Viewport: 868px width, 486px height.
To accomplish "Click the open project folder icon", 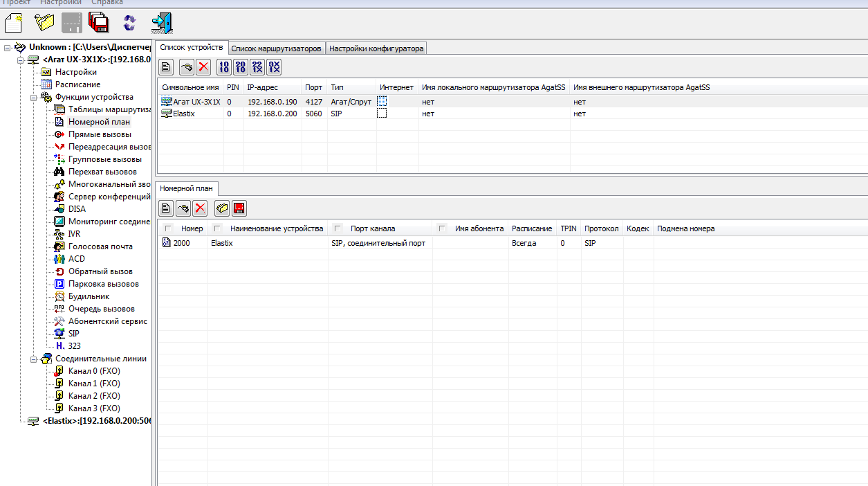I will [44, 23].
